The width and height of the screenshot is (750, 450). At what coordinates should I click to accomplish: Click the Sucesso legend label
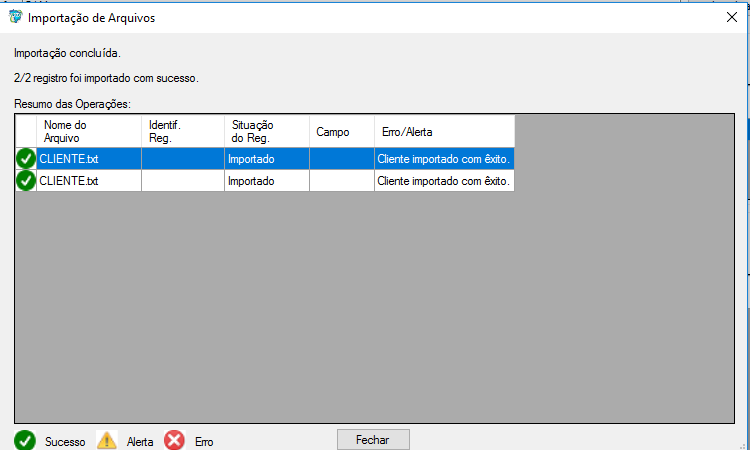pyautogui.click(x=65, y=442)
